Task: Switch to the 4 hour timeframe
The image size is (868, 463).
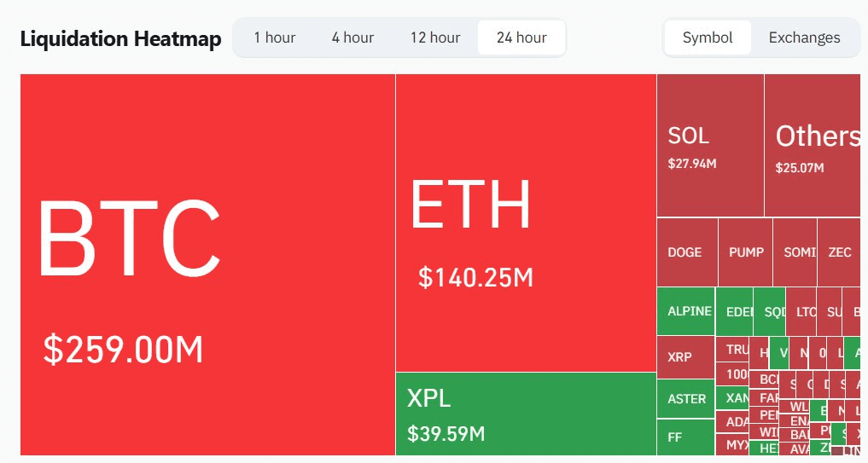Action: tap(352, 38)
